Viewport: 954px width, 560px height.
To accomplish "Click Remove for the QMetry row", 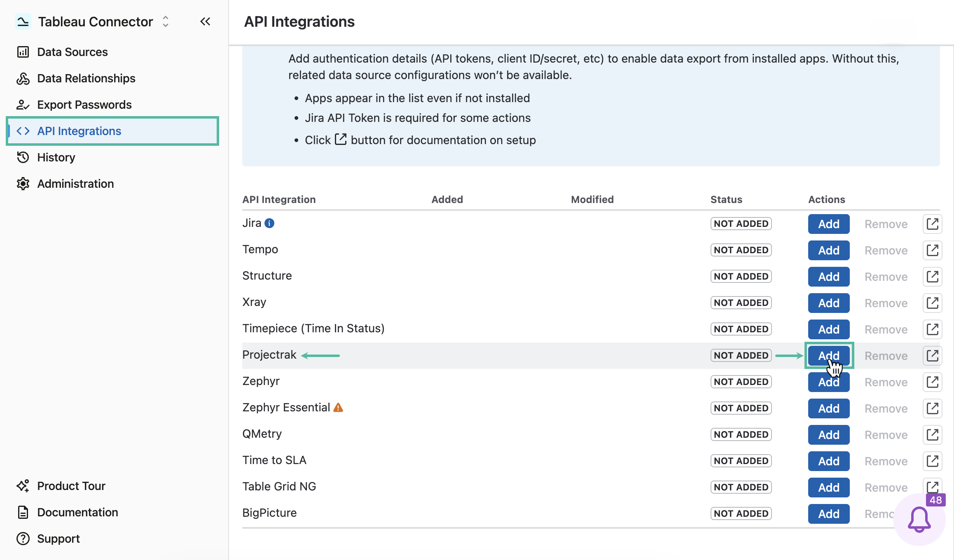I will (x=886, y=435).
